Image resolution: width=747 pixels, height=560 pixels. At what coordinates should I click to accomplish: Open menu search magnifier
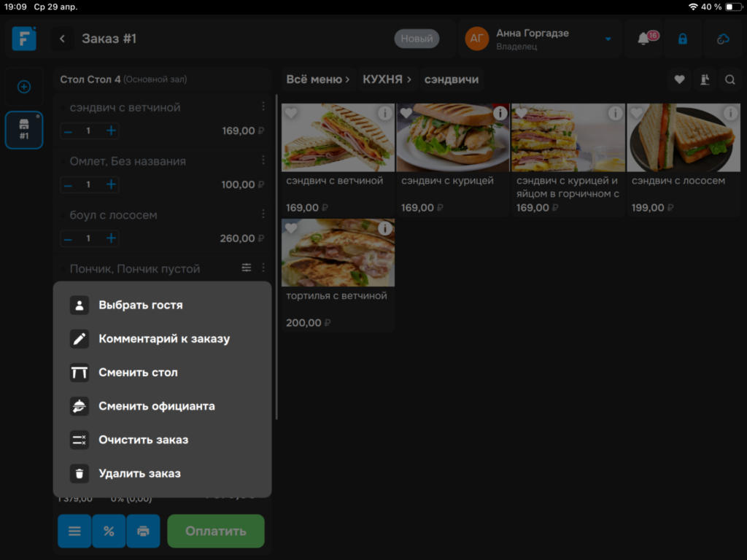coord(729,79)
